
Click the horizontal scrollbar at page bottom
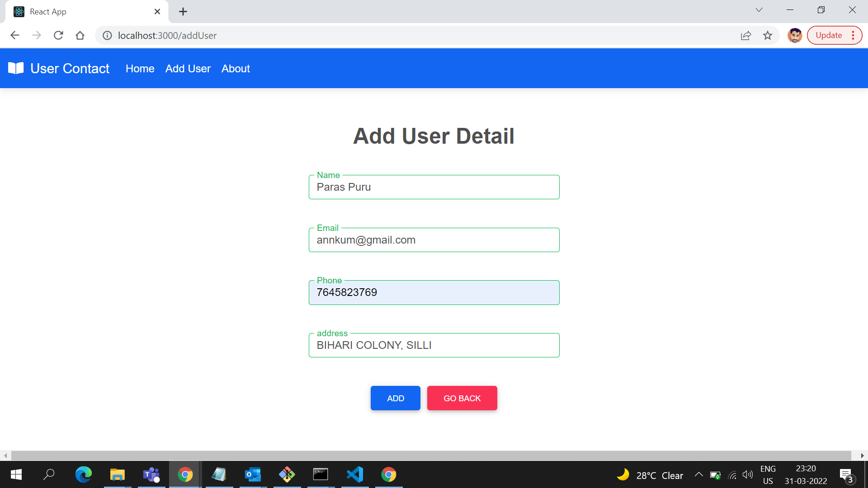[434, 455]
